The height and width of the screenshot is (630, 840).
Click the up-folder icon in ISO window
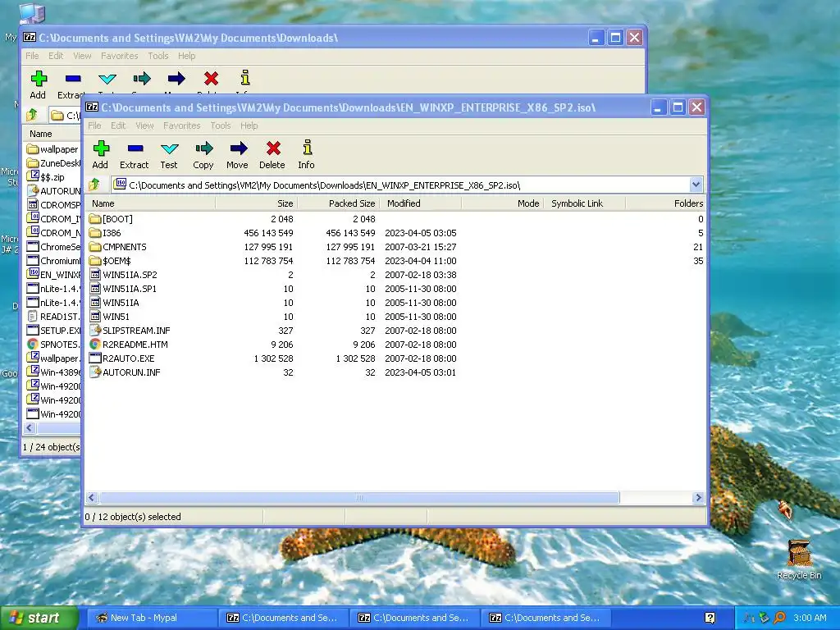pyautogui.click(x=94, y=185)
